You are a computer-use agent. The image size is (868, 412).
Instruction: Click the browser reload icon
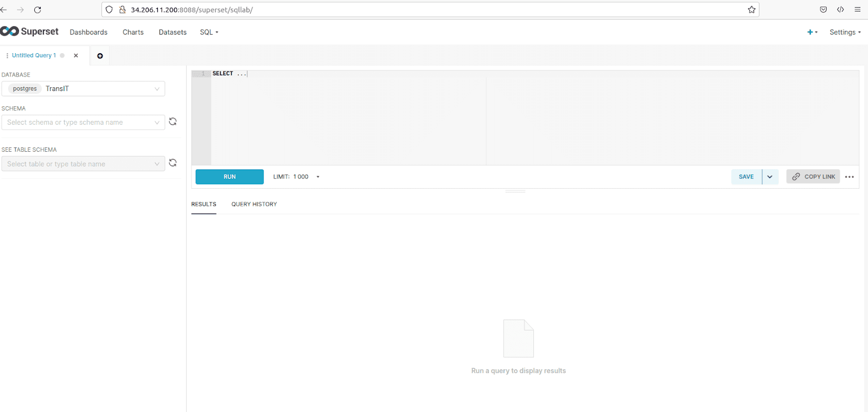[37, 10]
